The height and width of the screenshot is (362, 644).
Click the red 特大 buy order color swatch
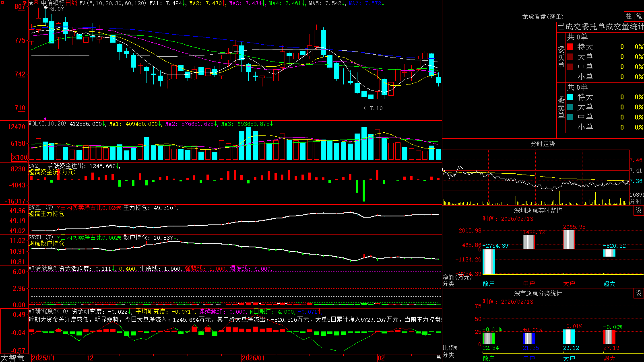point(570,47)
